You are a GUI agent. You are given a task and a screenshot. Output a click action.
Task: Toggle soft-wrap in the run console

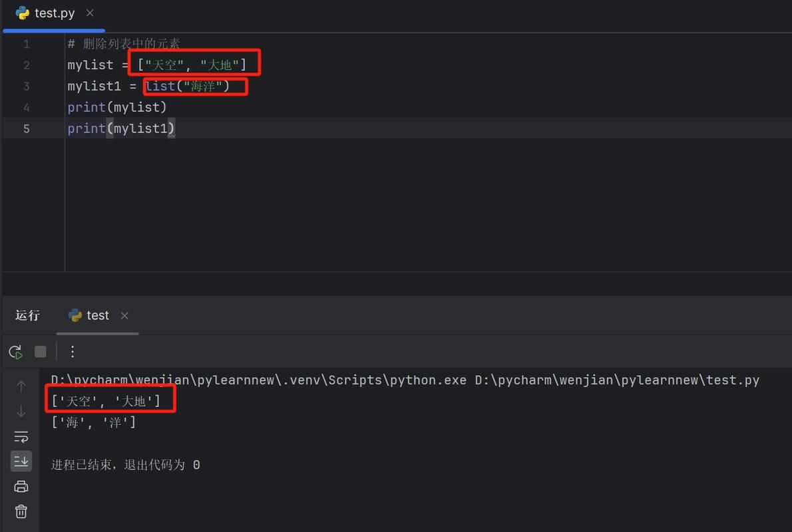(21, 436)
